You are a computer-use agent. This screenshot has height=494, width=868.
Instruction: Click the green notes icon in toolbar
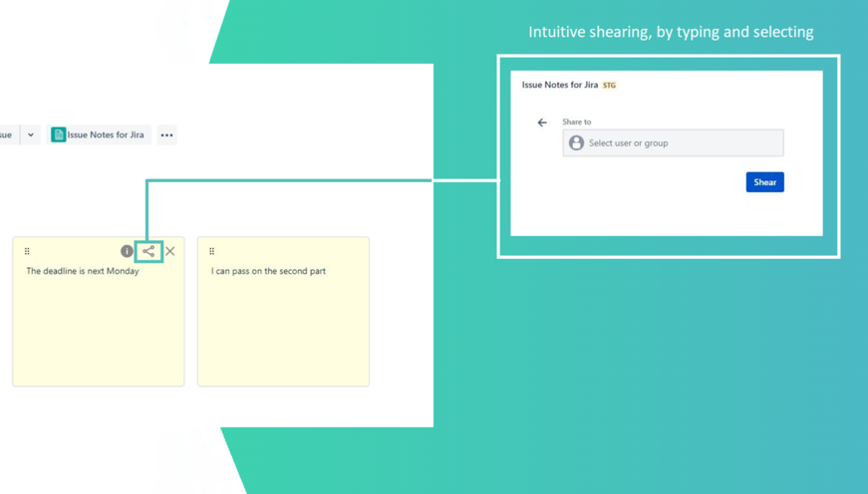point(58,134)
